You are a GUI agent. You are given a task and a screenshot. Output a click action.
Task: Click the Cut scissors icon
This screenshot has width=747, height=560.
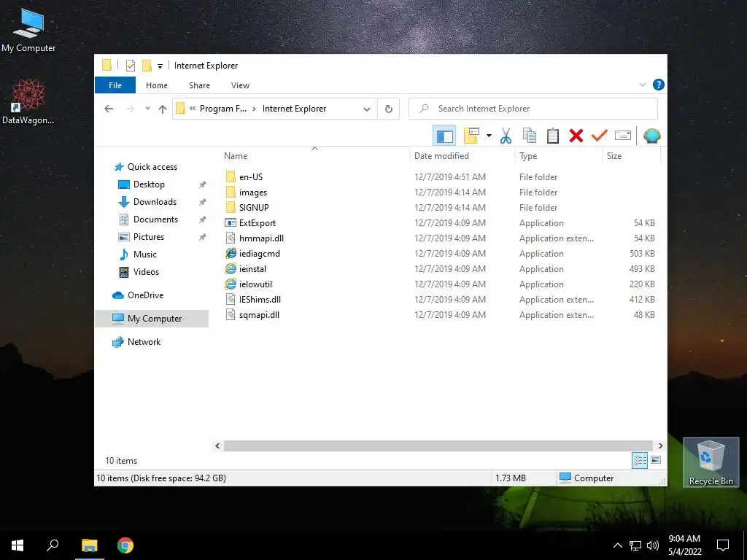click(506, 136)
